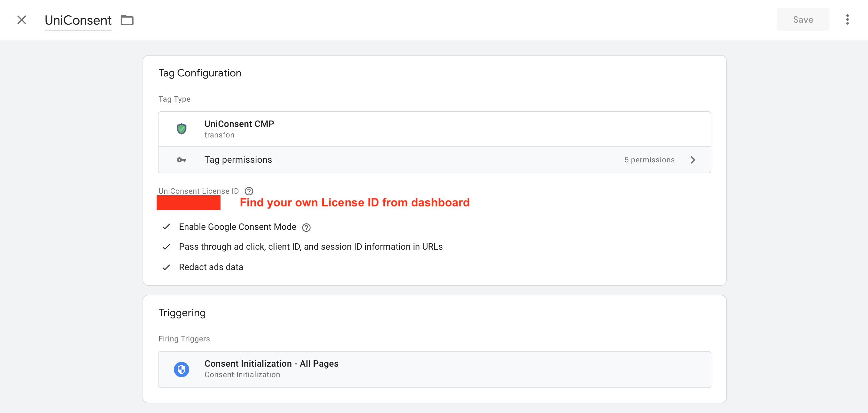Click the red License ID field

188,203
